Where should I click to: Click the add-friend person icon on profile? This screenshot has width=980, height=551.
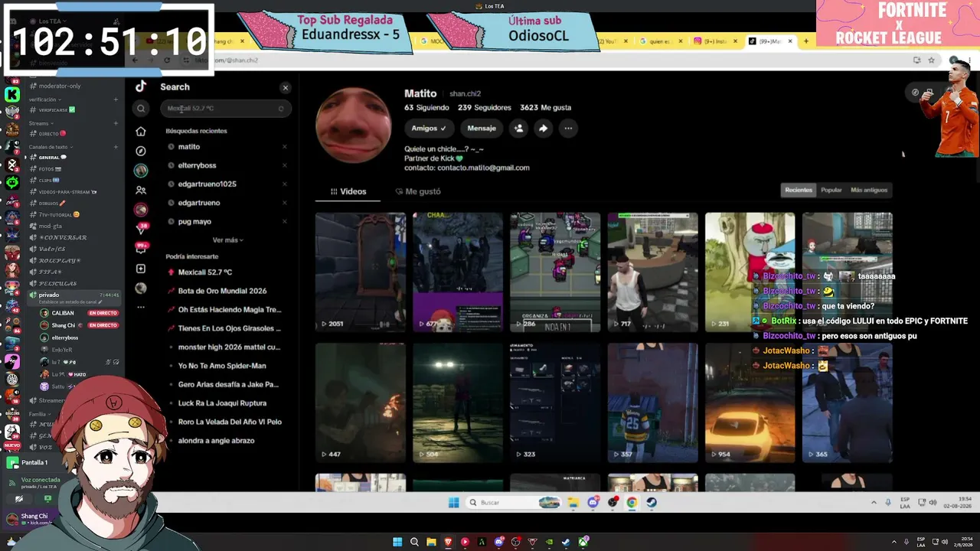tap(518, 129)
